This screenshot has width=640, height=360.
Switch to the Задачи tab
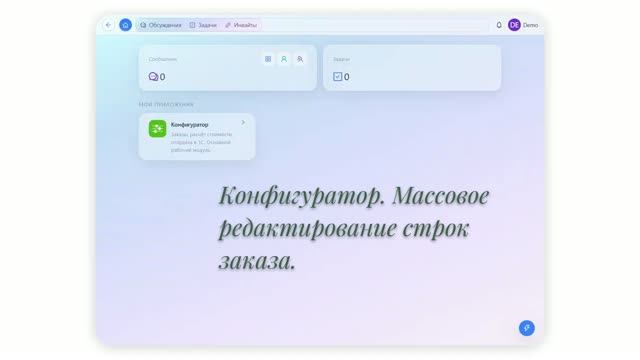tap(203, 25)
